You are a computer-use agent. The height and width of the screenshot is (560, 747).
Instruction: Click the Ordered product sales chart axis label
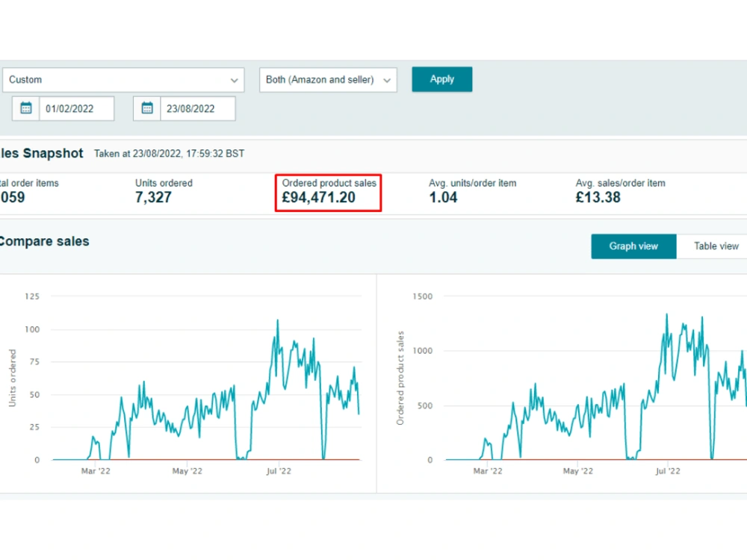pyautogui.click(x=400, y=378)
